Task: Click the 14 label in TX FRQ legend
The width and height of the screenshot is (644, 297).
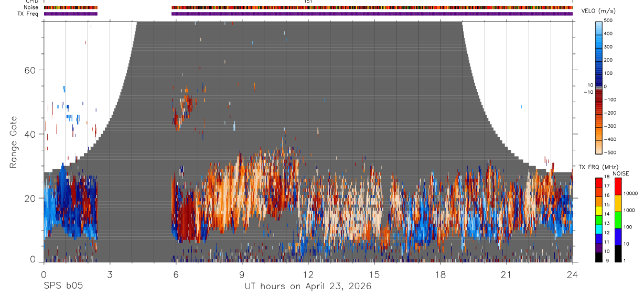Action: coord(607,214)
